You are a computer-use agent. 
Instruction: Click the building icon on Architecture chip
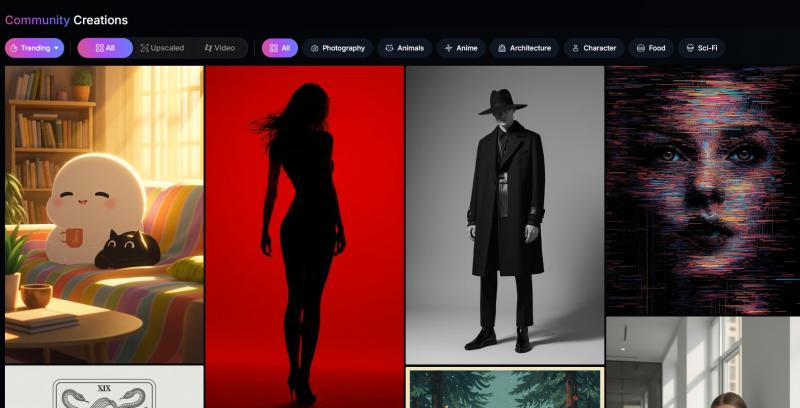click(x=501, y=48)
